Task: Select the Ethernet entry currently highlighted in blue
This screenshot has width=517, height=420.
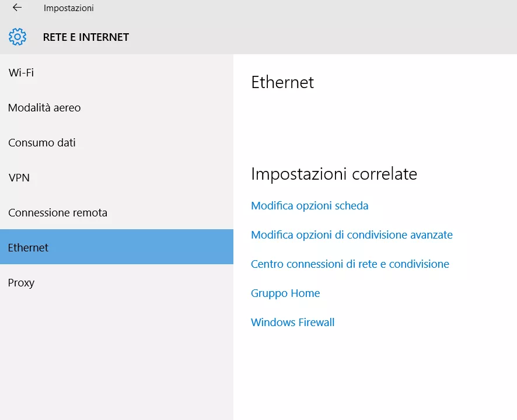Action: [x=28, y=247]
